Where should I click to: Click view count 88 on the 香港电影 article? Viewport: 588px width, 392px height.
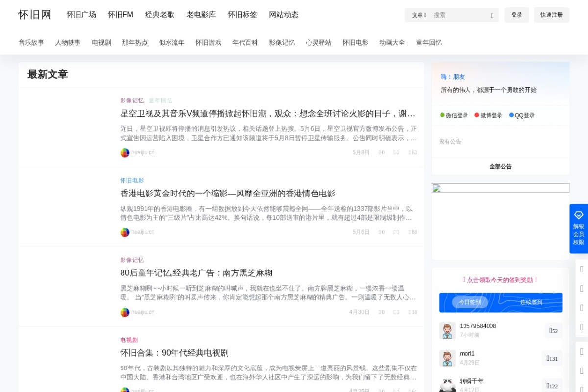413,232
